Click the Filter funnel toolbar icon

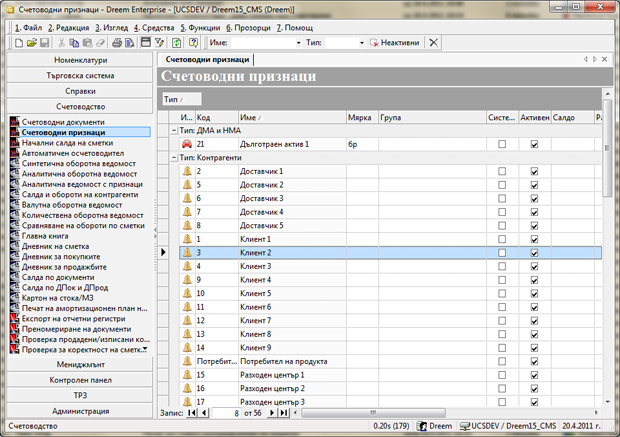tap(159, 43)
